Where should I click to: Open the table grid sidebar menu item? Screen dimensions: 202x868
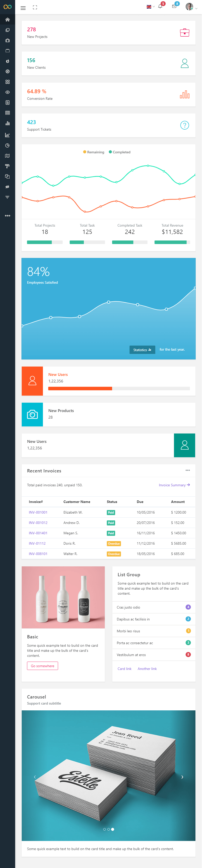tap(7, 113)
